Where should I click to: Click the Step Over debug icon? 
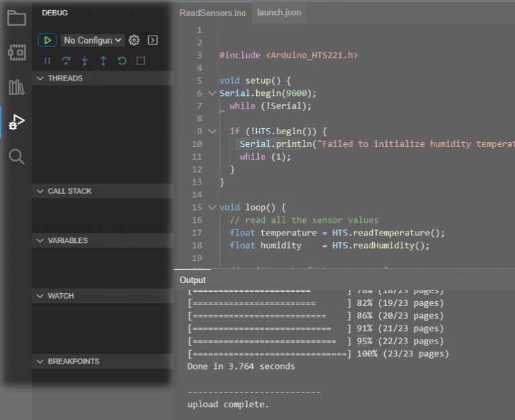coord(66,60)
